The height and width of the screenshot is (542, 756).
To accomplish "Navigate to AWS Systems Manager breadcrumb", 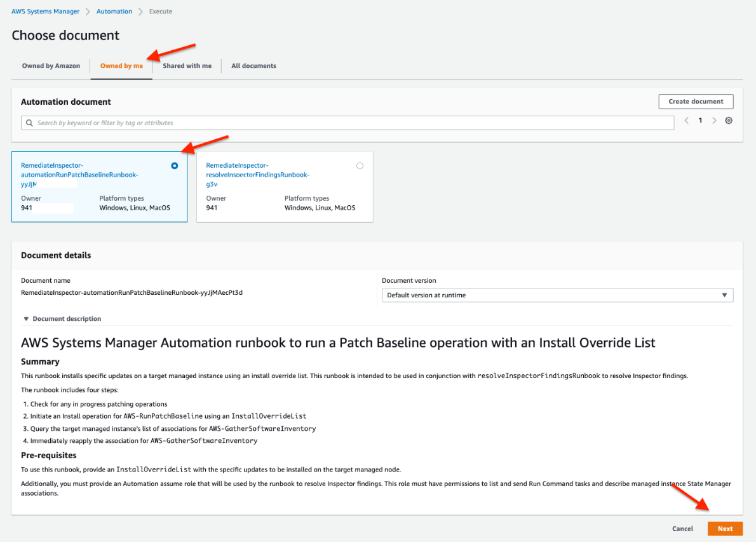I will (45, 11).
